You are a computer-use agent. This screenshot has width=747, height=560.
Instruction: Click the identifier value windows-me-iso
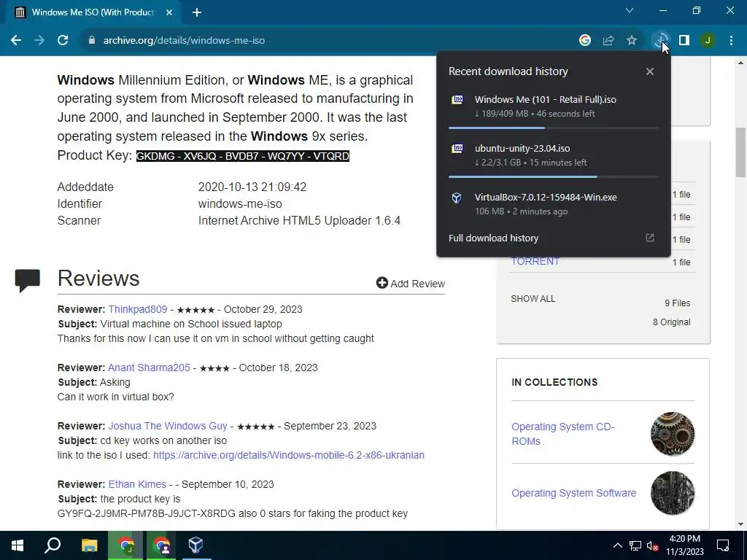point(240,204)
